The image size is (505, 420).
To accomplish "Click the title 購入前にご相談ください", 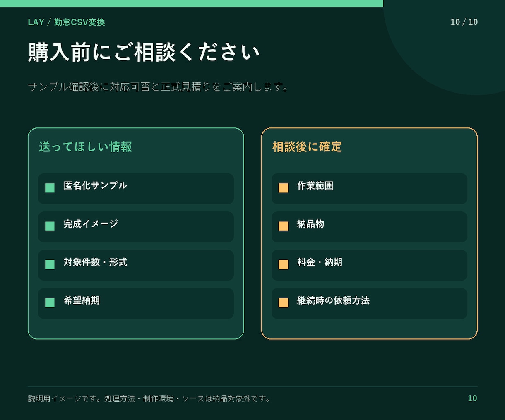I will pos(144,53).
